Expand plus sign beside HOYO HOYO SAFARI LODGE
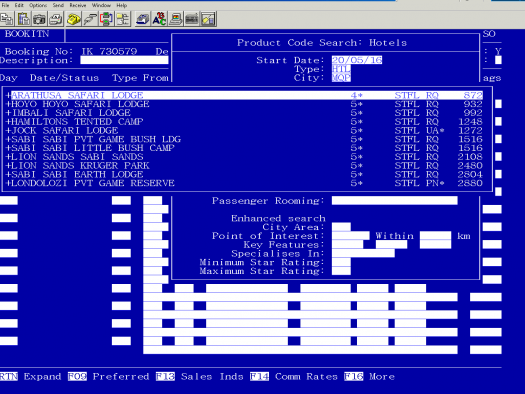525x394 pixels. coord(8,104)
